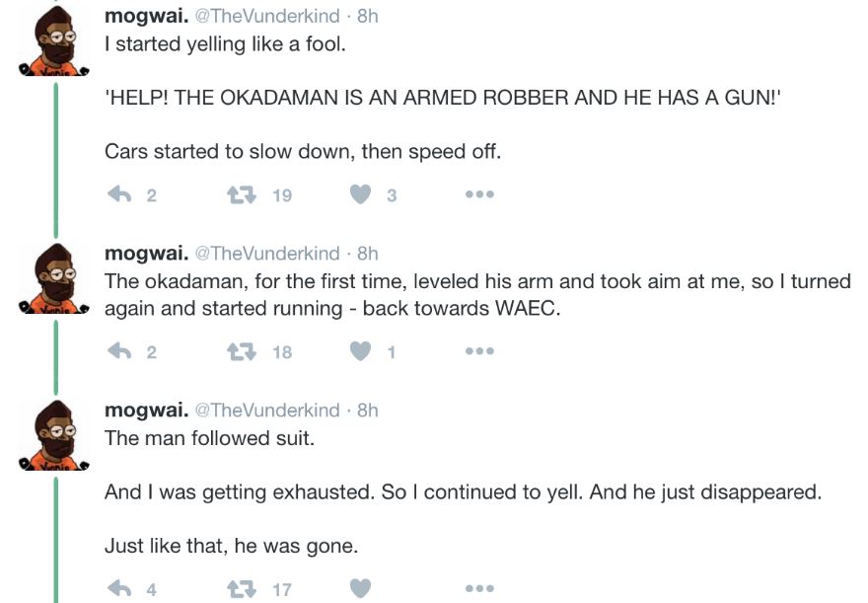Like the tweet about running towards WAEC
This screenshot has width=868, height=603.
click(x=361, y=350)
